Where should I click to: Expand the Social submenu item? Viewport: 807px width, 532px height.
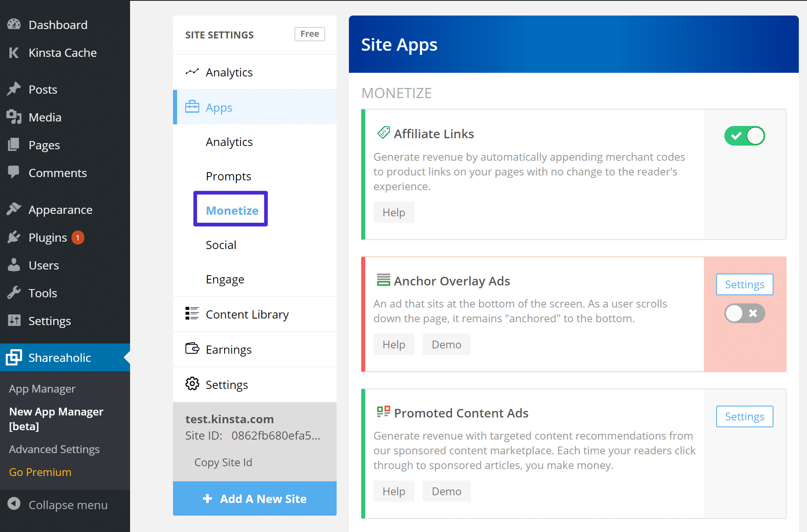click(220, 244)
